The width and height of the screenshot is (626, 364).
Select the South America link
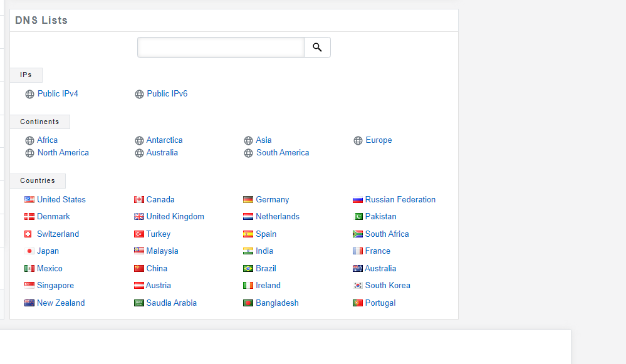(x=283, y=153)
